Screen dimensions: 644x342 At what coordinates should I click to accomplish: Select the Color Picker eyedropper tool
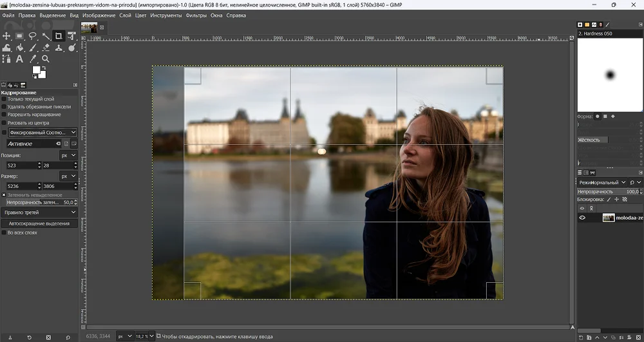(33, 59)
